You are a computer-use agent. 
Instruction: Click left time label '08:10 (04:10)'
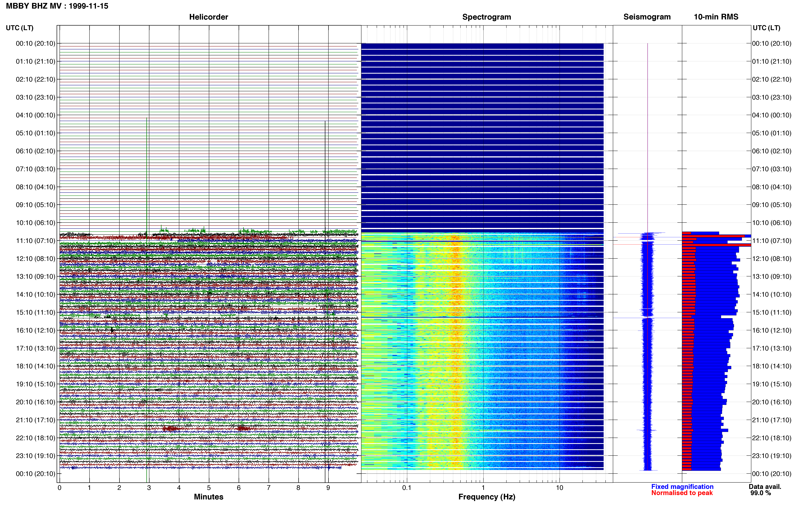click(36, 187)
